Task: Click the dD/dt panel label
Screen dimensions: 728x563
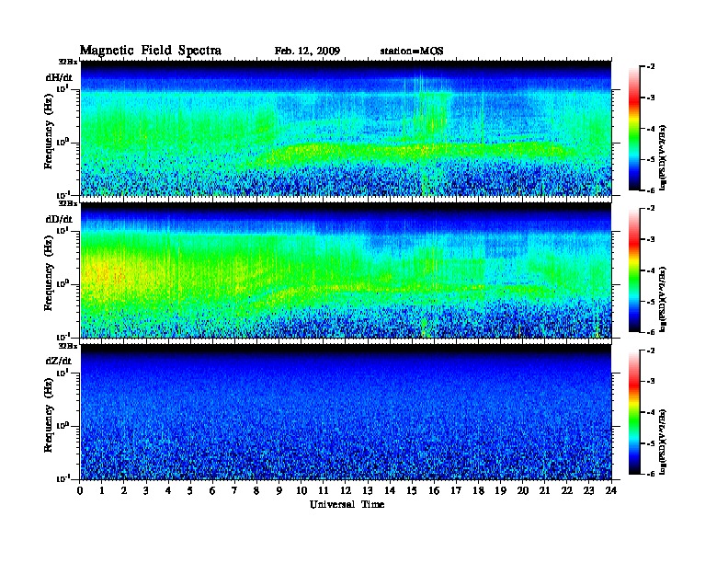Action: (59, 219)
